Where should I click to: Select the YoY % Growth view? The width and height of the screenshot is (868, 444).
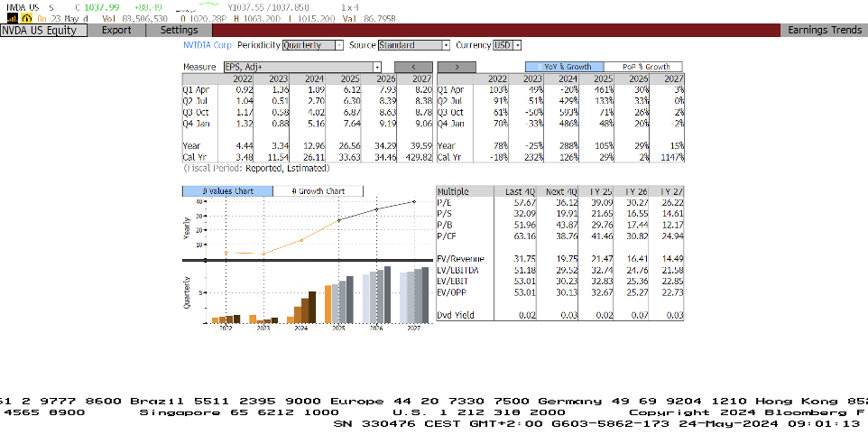click(564, 67)
